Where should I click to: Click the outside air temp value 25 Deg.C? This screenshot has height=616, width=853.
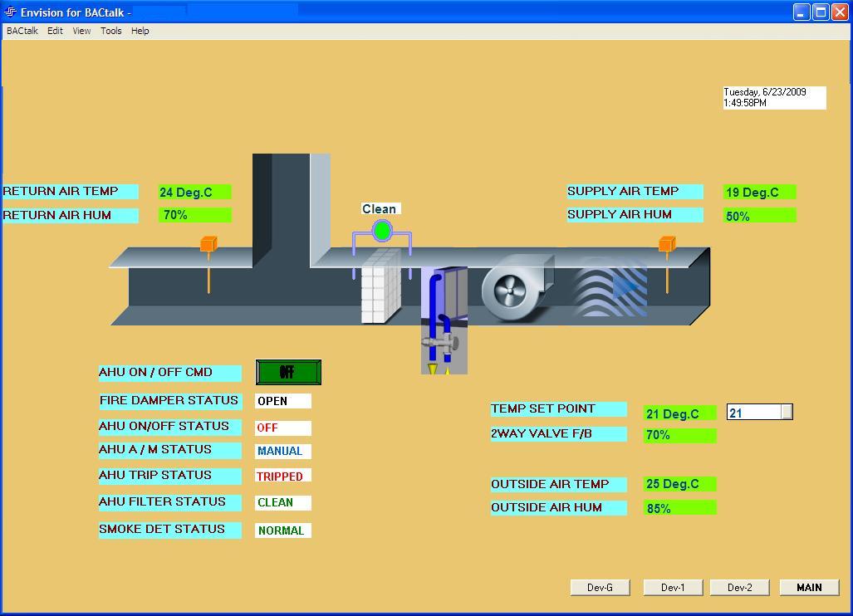pyautogui.click(x=680, y=484)
